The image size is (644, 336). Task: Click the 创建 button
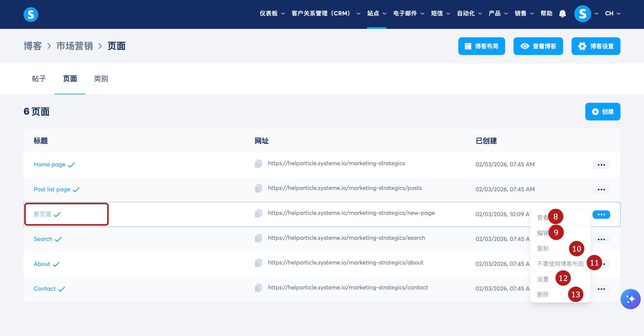(x=603, y=112)
